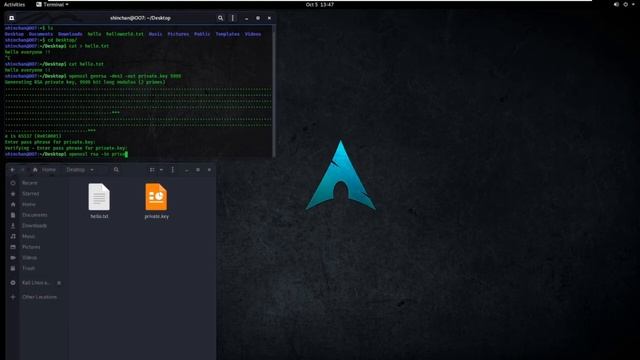Image resolution: width=640 pixels, height=360 pixels.
Task: Open the terminal's header menu button
Action: (233, 18)
